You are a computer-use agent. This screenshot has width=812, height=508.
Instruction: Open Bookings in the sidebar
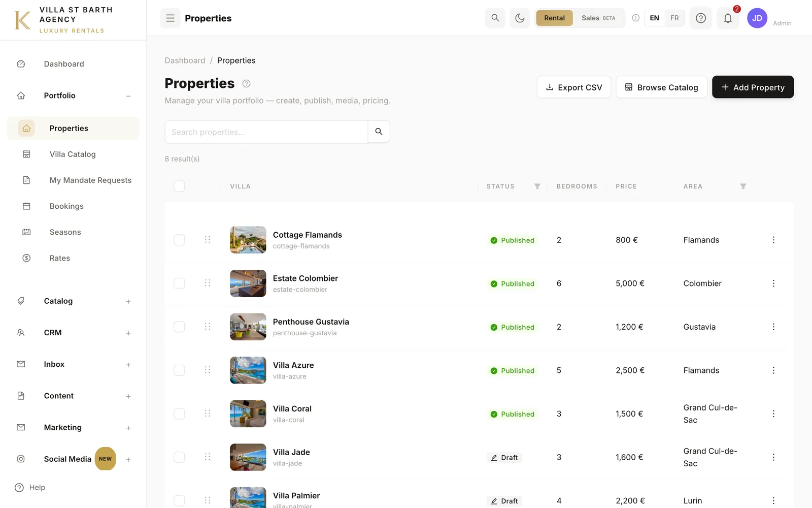click(x=73, y=206)
